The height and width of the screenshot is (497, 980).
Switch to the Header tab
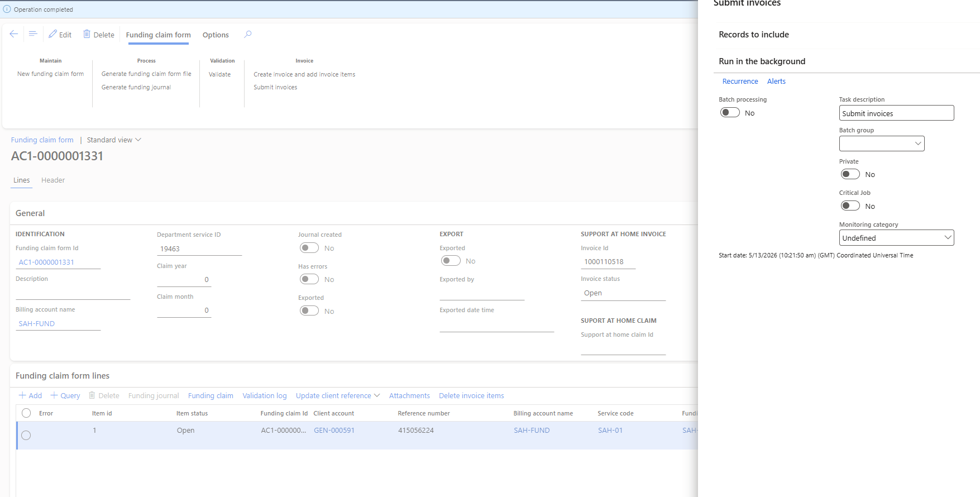pos(53,180)
